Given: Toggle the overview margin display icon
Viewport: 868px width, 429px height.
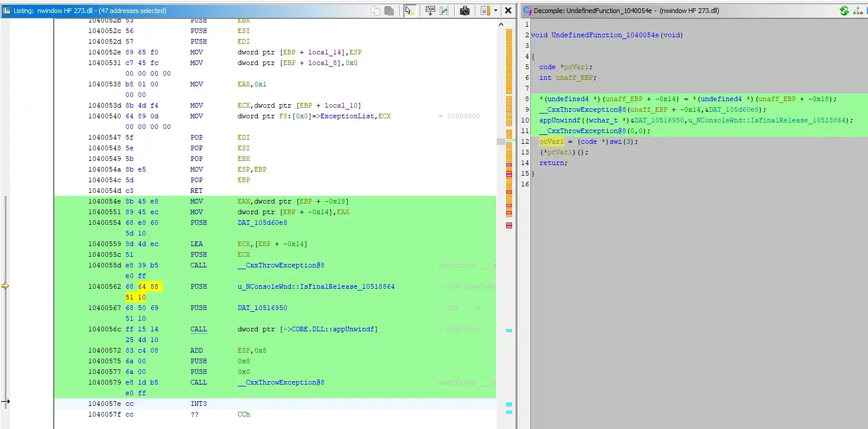Looking at the screenshot, I should click(x=485, y=11).
